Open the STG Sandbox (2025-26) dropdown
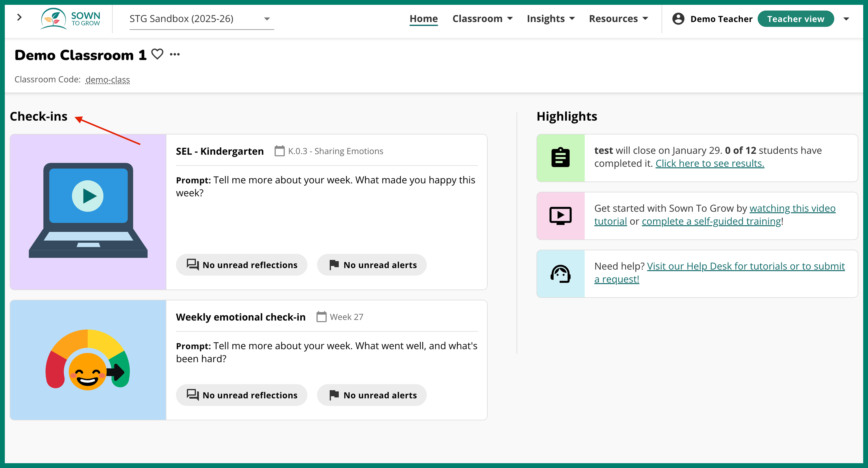Screen dimensions: 868x468 [x=201, y=19]
